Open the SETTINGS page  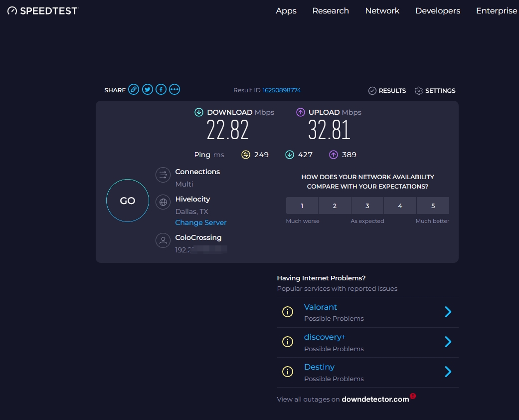point(440,91)
